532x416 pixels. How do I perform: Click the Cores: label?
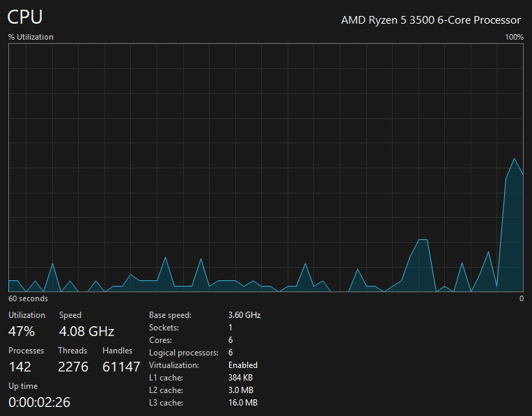(160, 340)
